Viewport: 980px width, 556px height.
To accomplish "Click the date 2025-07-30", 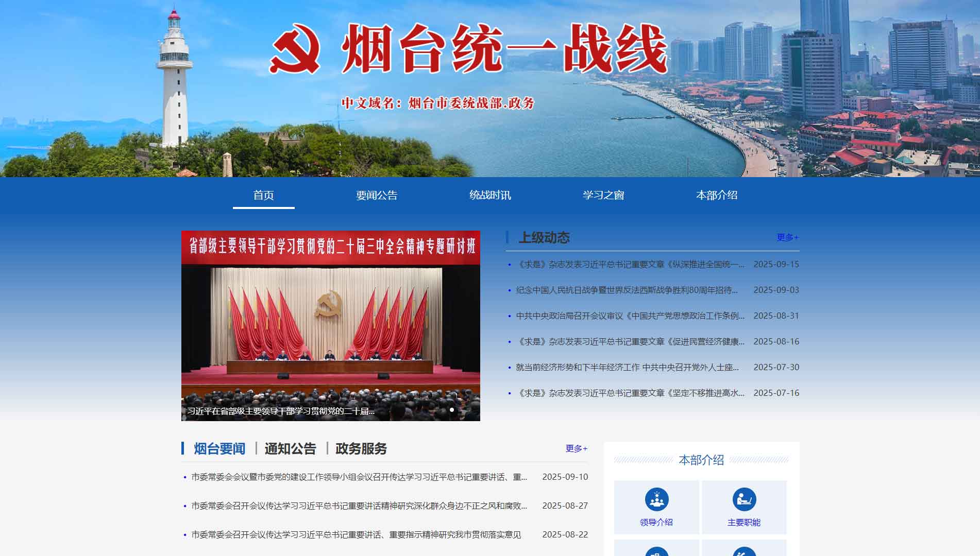I will (776, 367).
